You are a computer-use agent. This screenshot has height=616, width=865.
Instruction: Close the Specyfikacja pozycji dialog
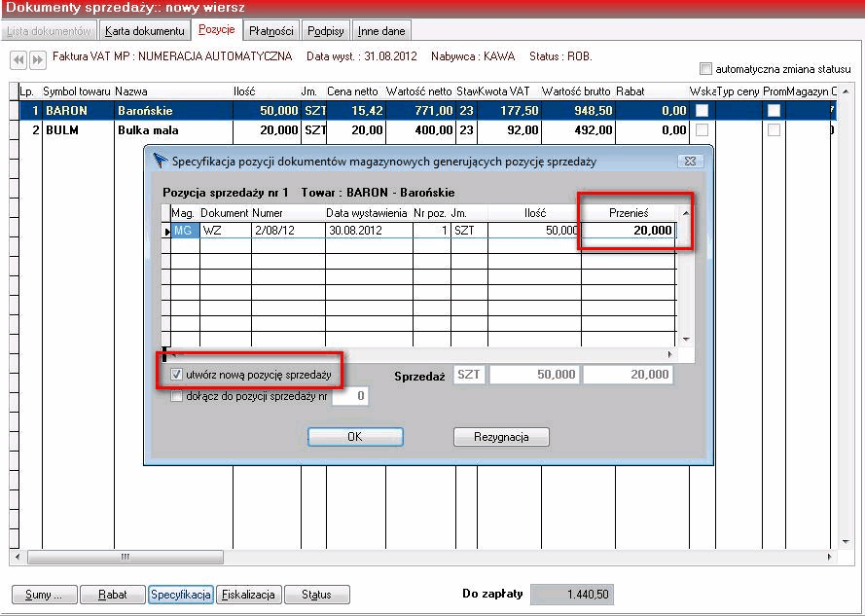[x=690, y=162]
